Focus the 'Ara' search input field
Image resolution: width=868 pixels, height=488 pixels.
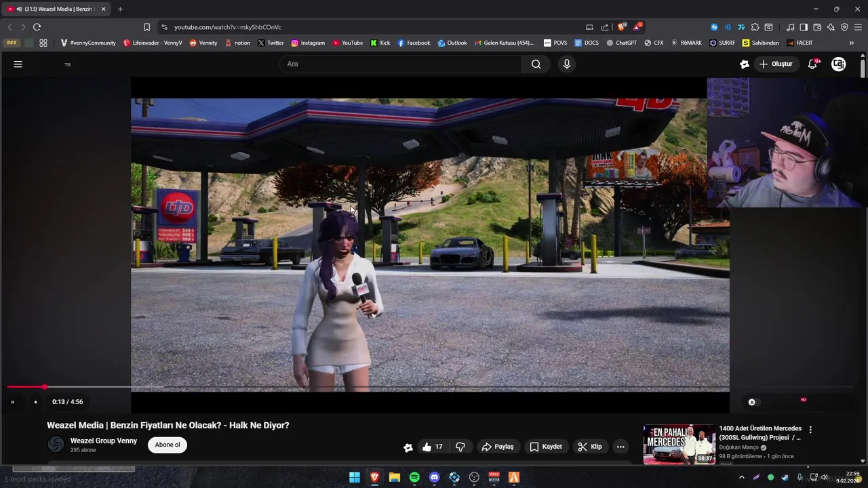(x=401, y=64)
